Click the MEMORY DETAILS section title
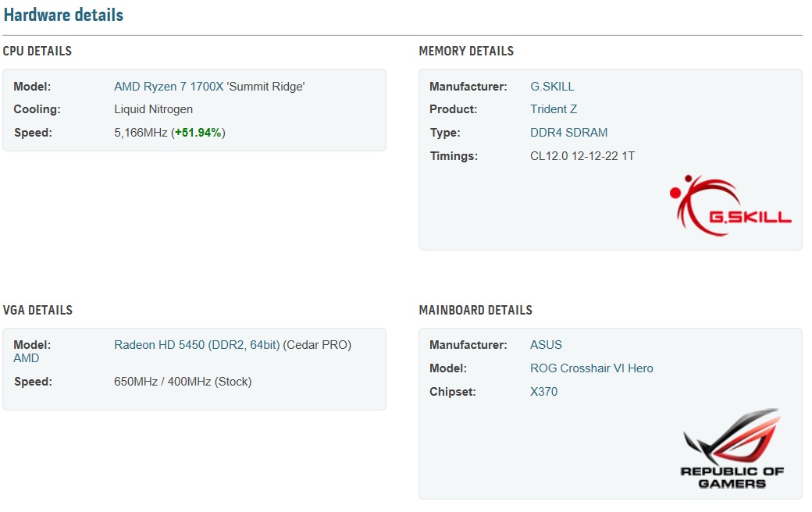The height and width of the screenshot is (512, 812). pos(466,51)
